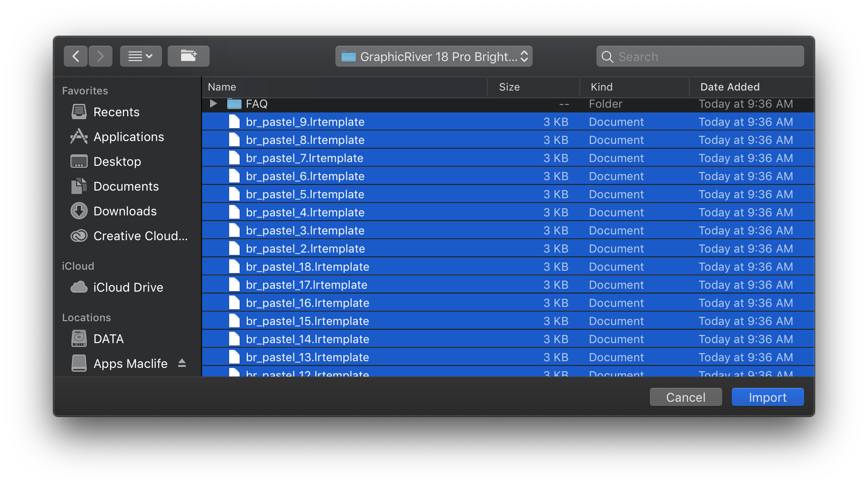Open Recents in the sidebar

tap(116, 112)
